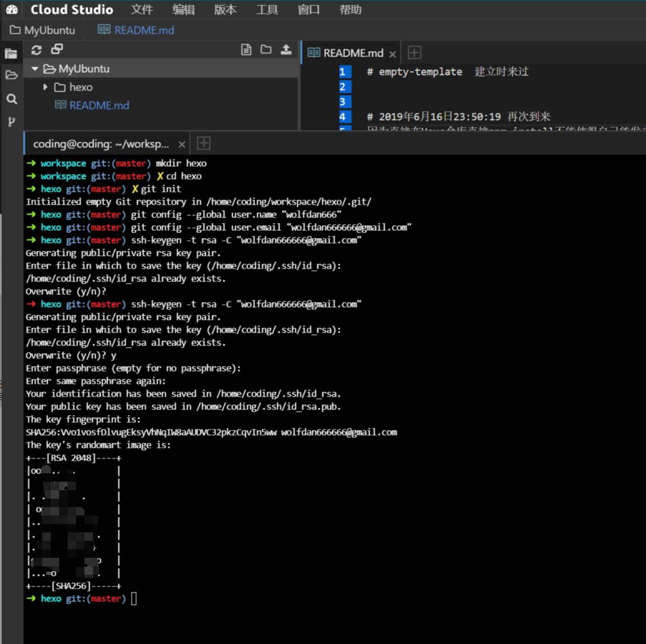Open the 帮助 menu
Screen dimensions: 646x644
click(351, 10)
